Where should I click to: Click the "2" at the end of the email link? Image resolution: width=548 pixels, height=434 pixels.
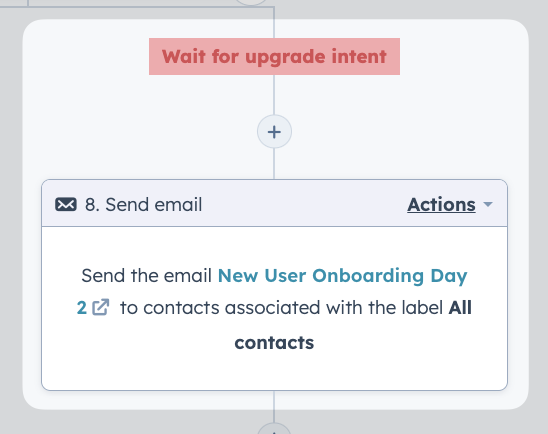[x=81, y=308]
